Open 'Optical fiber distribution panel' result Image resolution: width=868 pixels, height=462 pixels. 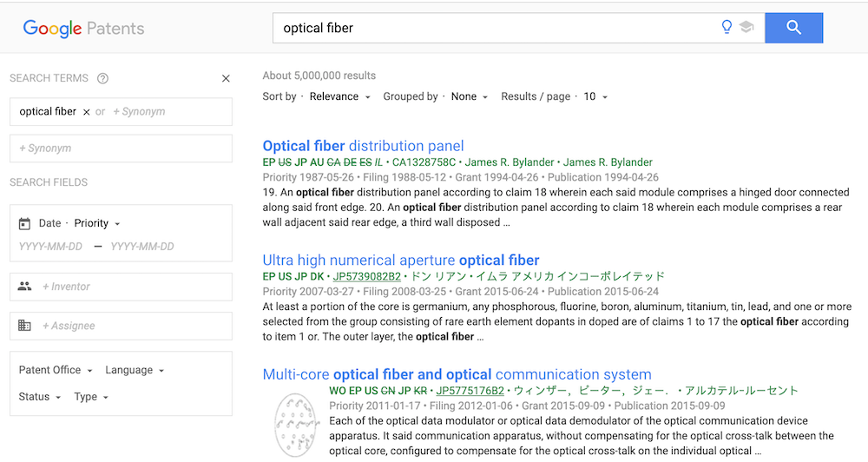click(363, 146)
